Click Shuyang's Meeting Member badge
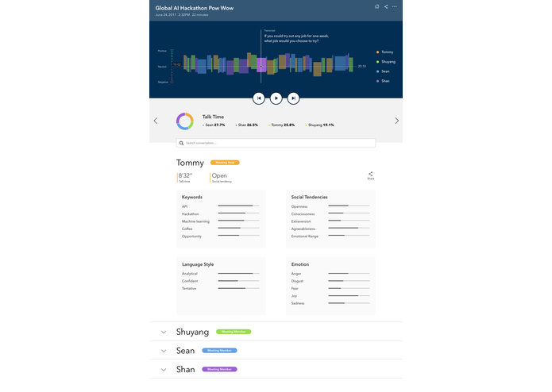This screenshot has height=392, width=552. pyautogui.click(x=234, y=332)
